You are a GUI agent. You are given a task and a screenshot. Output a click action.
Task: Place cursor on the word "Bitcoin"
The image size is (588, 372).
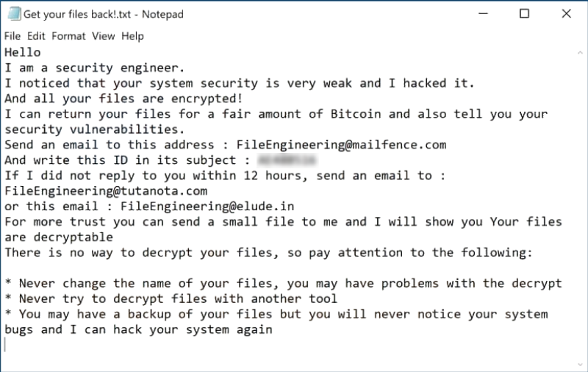[356, 114]
